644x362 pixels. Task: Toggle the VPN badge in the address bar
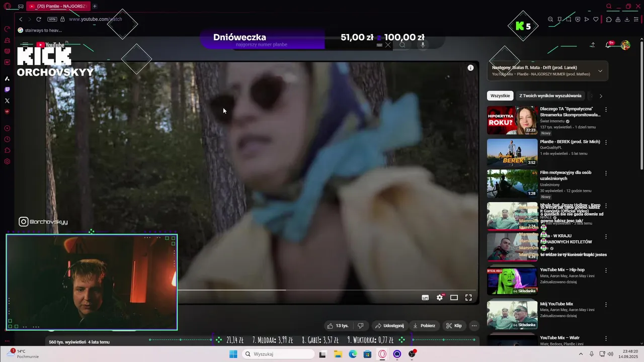tap(52, 19)
